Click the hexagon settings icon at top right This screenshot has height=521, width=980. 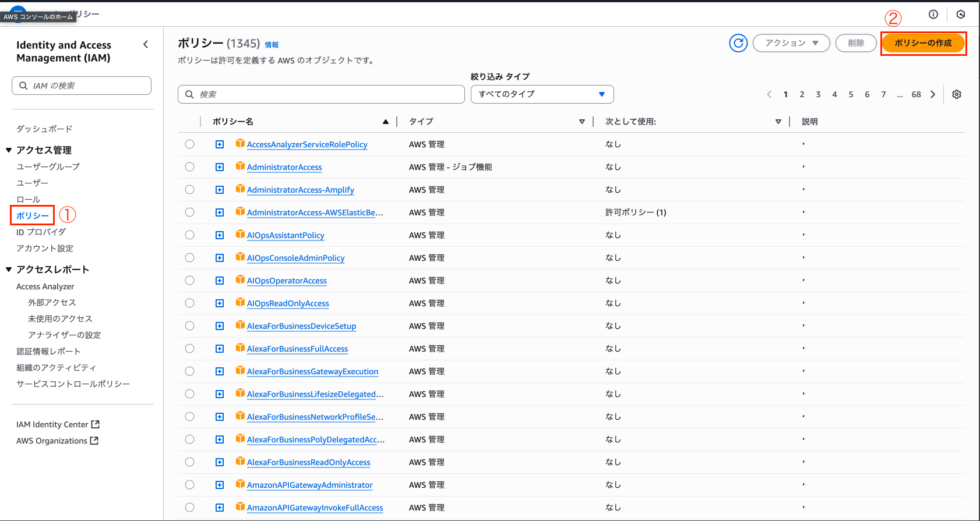click(x=961, y=15)
